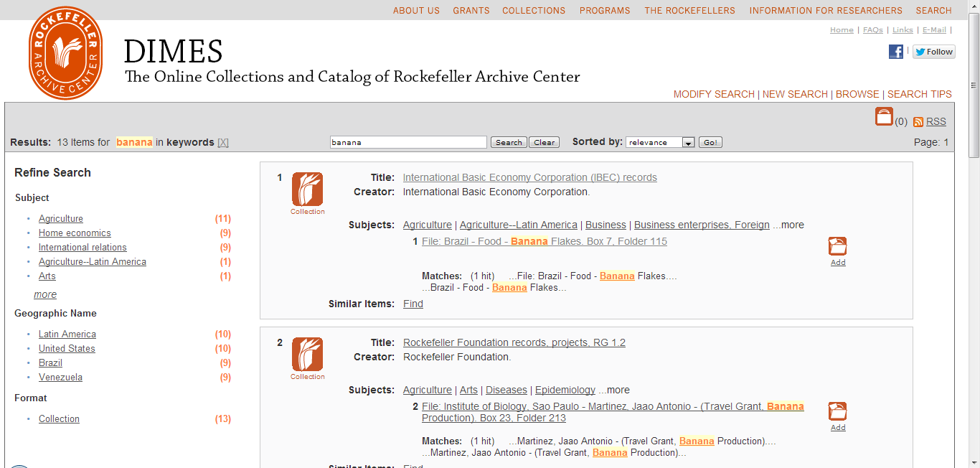Open the Institute of Biology, Sao Paulo file link
Screen dimensions: 980x468
pos(613,412)
